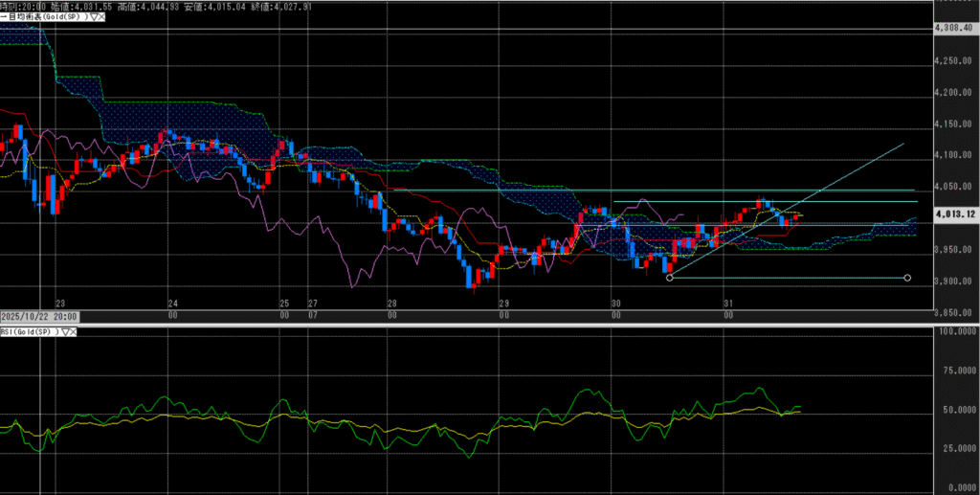Click the left handle of the 3,900 horizontal line
The width and height of the screenshot is (980, 495).
[669, 279]
